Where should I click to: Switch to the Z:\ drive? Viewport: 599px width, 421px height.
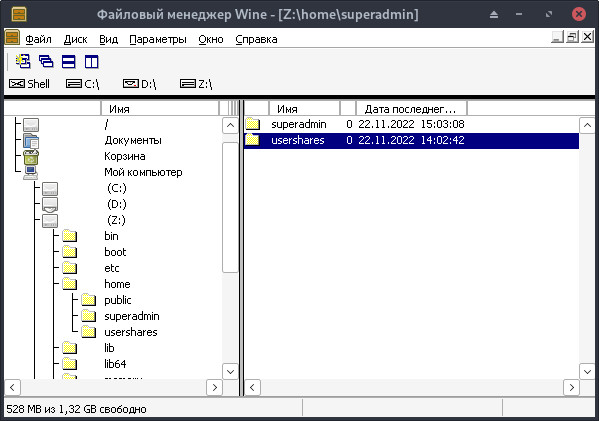(196, 84)
